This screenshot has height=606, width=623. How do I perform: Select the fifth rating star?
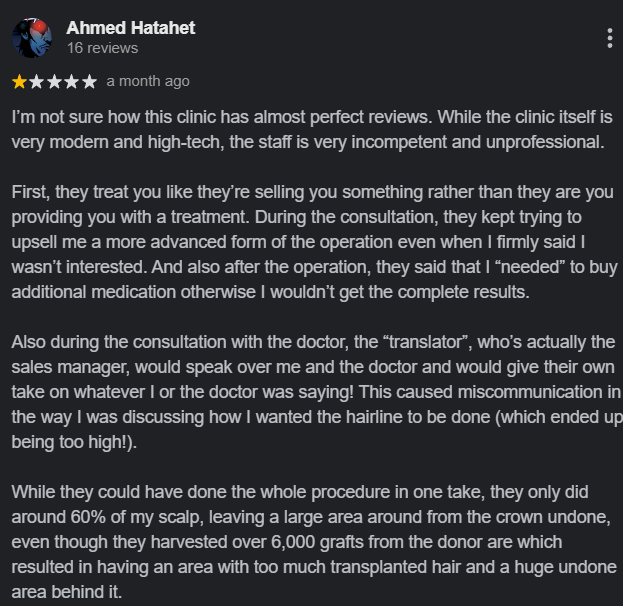(x=89, y=82)
